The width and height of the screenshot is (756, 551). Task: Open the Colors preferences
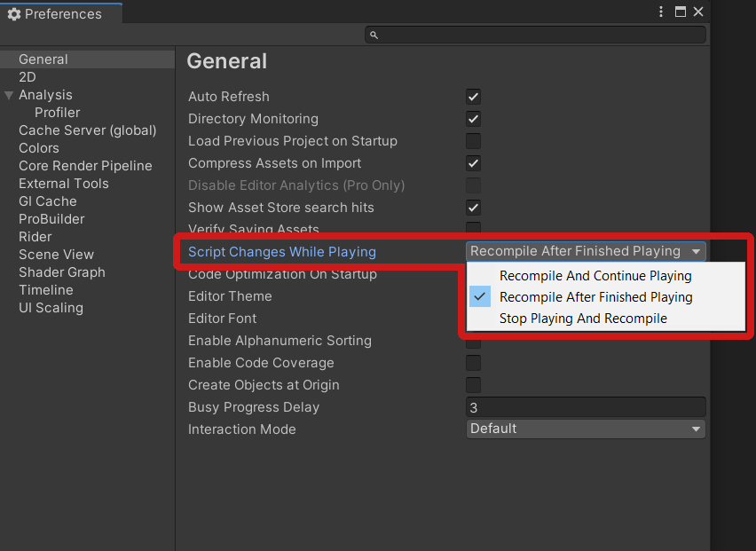click(x=38, y=148)
